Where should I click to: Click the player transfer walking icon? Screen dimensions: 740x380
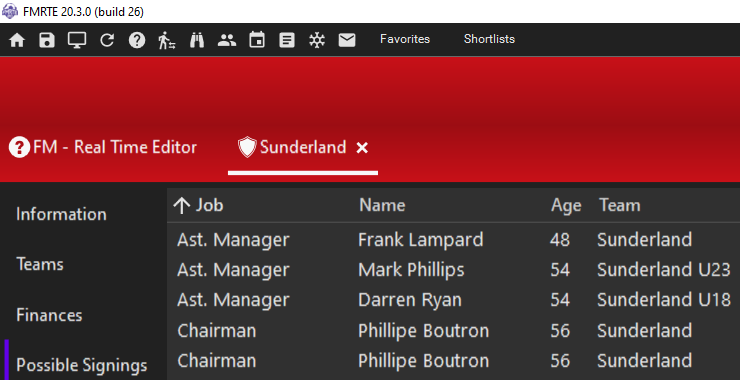(x=167, y=40)
